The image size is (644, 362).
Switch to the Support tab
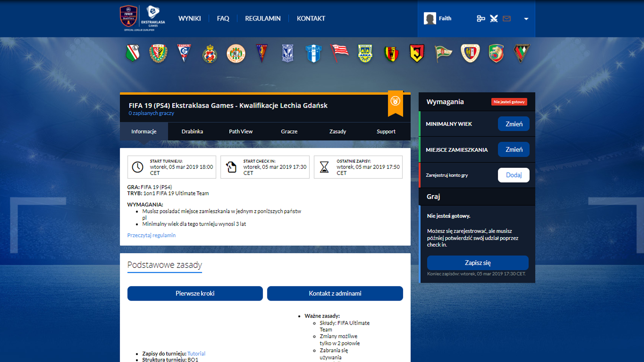point(386,131)
